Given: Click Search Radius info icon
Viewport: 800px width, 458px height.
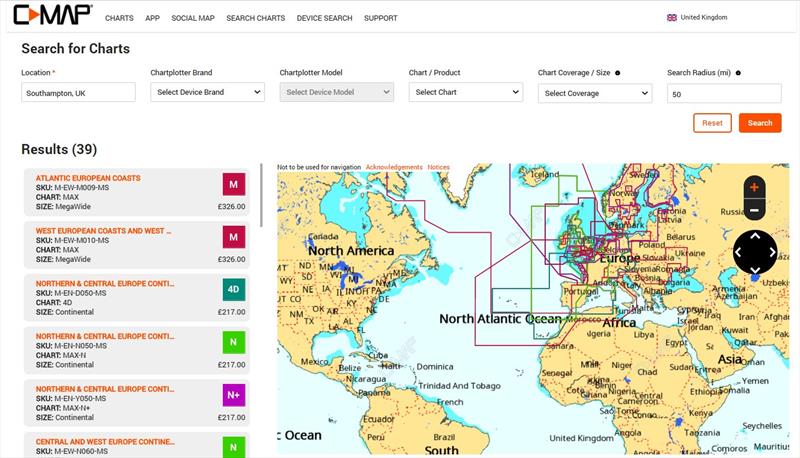Looking at the screenshot, I should pyautogui.click(x=738, y=73).
